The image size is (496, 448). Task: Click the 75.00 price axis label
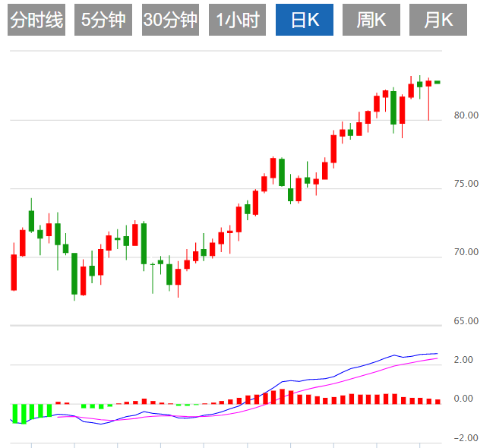pyautogui.click(x=466, y=184)
